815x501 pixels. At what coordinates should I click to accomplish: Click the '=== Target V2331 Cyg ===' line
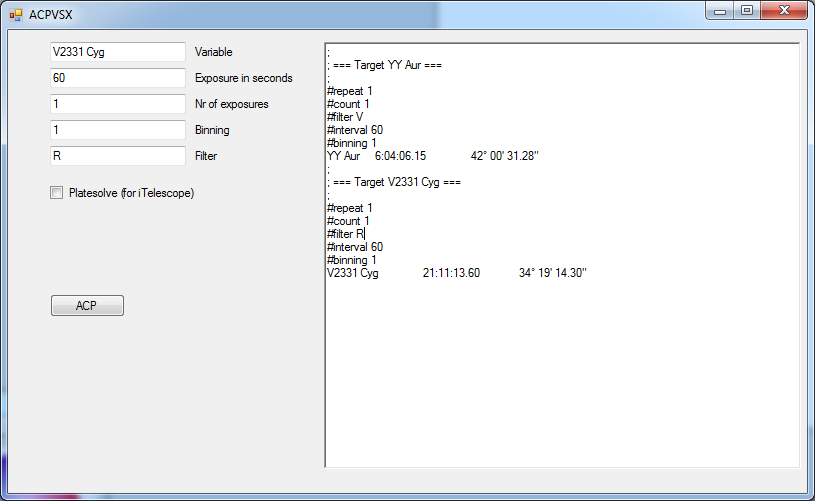pyautogui.click(x=394, y=182)
